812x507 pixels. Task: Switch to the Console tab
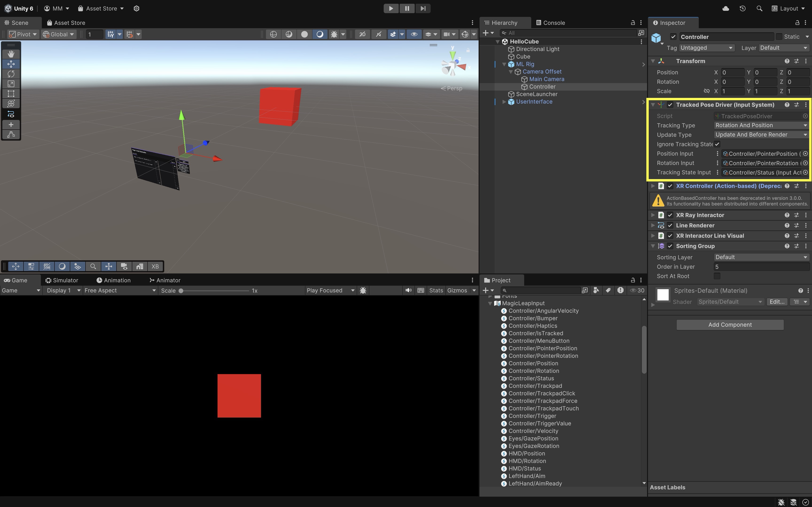[x=551, y=23]
